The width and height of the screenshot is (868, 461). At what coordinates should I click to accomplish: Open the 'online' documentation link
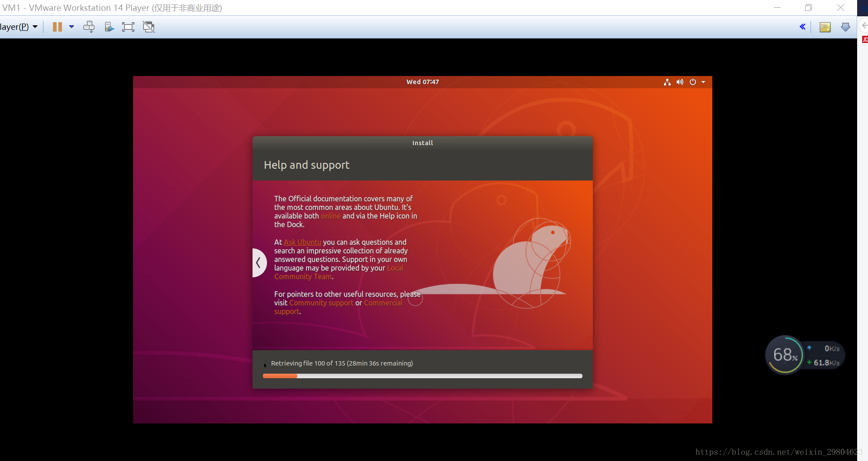(331, 216)
